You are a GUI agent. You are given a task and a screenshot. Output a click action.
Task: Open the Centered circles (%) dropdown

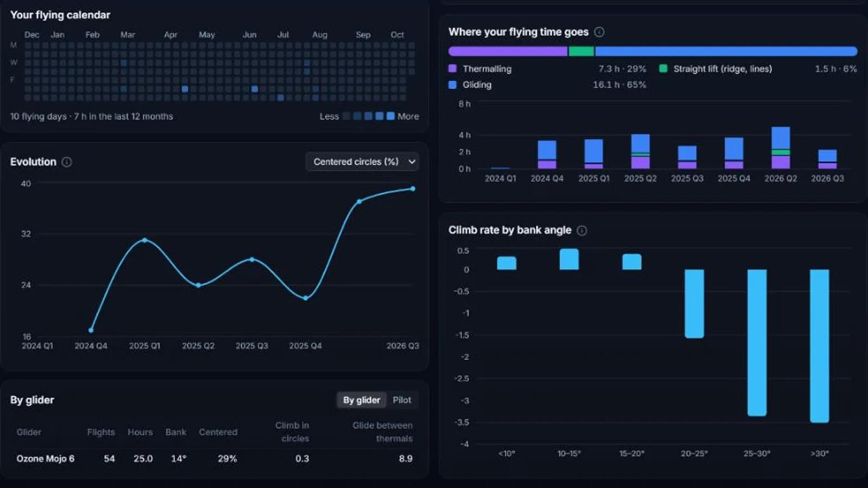pos(362,162)
